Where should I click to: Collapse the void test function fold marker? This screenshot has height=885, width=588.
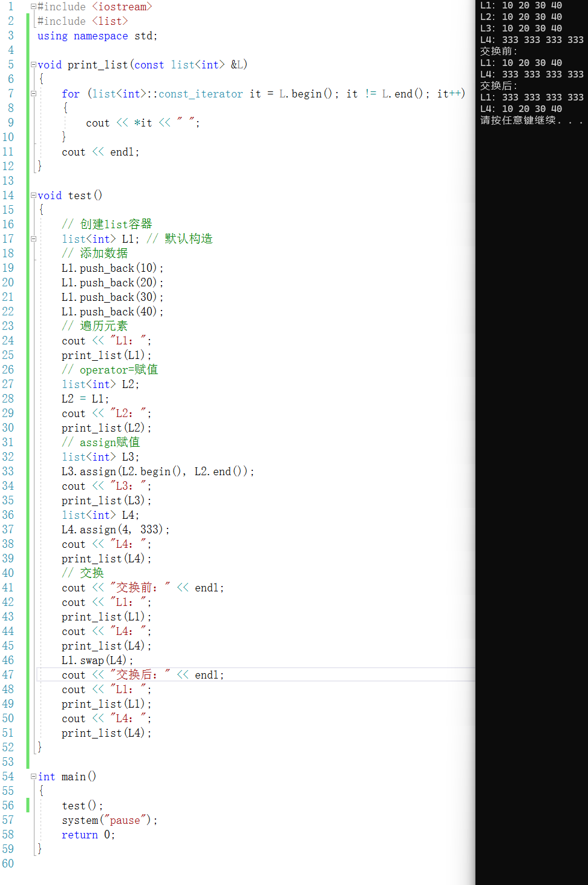pos(34,196)
